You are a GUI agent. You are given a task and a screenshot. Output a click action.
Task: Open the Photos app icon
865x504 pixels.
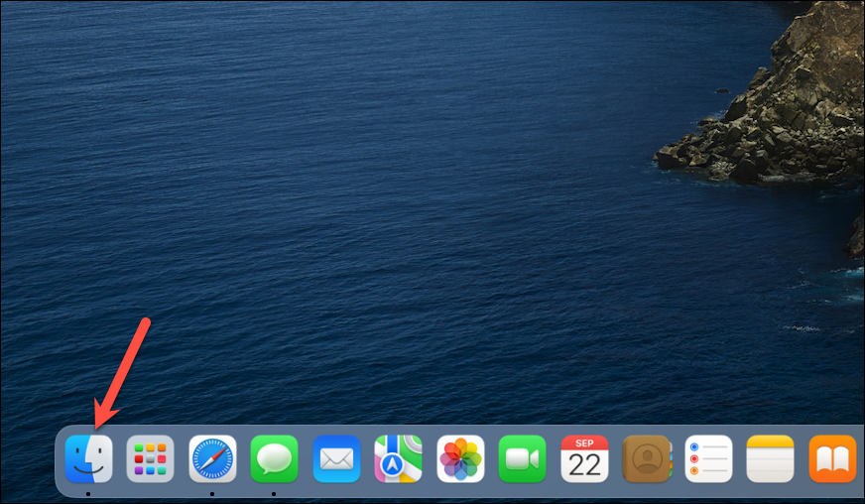460,458
